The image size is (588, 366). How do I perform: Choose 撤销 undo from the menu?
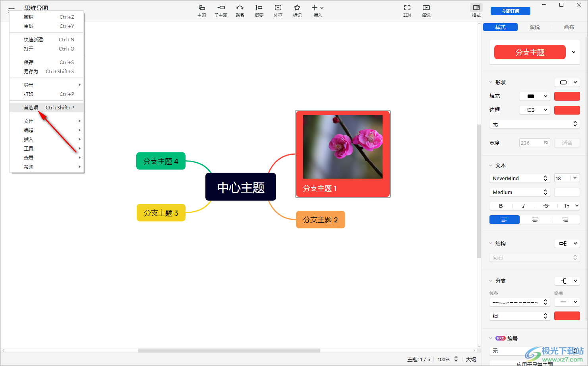pos(46,17)
